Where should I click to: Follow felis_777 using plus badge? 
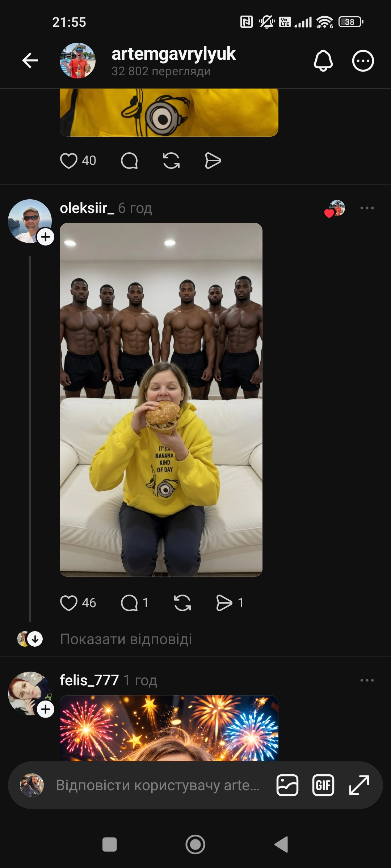pos(46,709)
